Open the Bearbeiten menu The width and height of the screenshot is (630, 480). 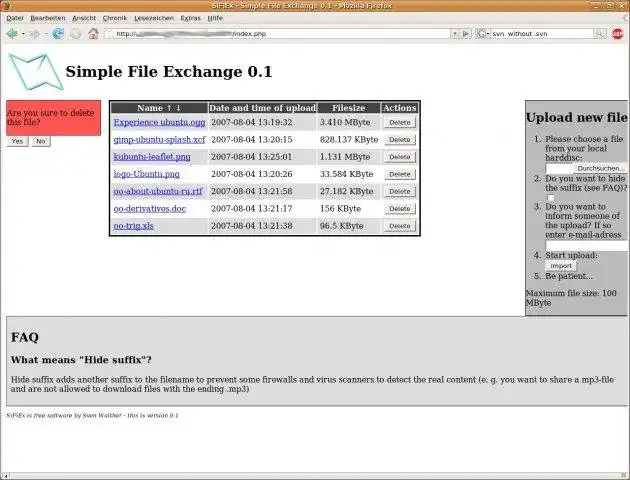(x=48, y=18)
